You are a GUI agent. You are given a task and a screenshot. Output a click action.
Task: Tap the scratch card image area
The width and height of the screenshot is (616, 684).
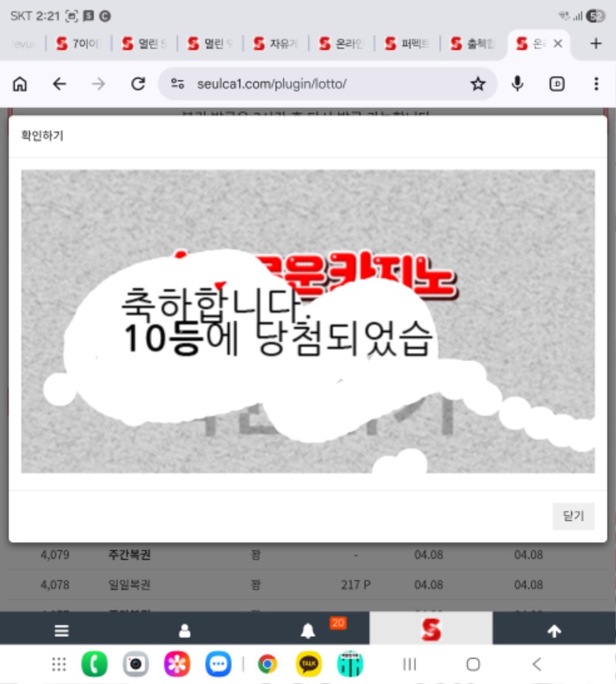point(308,320)
